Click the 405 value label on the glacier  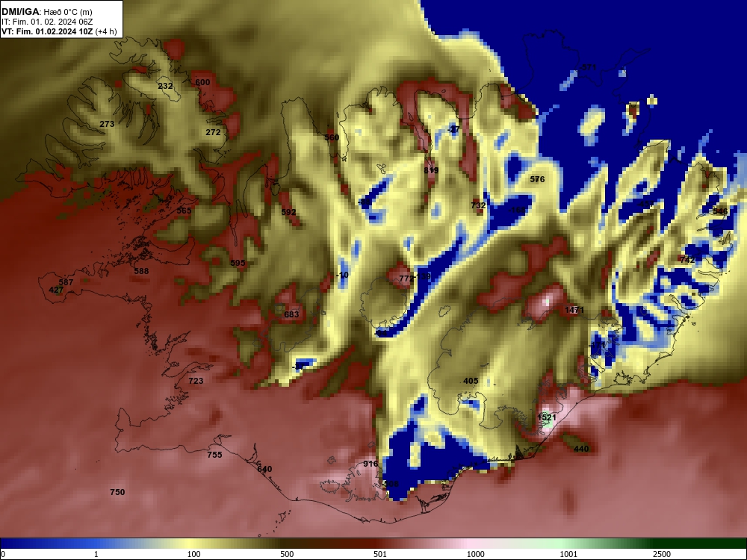[x=471, y=381]
